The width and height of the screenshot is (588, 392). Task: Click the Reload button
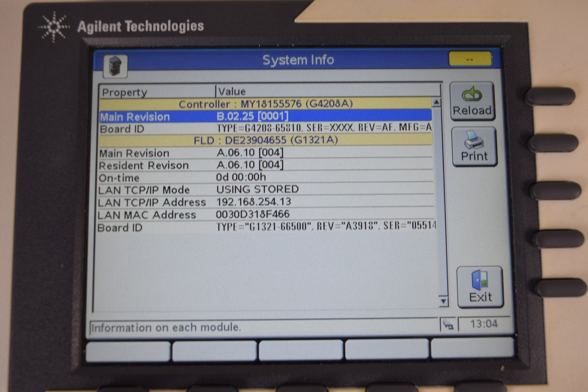pyautogui.click(x=472, y=101)
